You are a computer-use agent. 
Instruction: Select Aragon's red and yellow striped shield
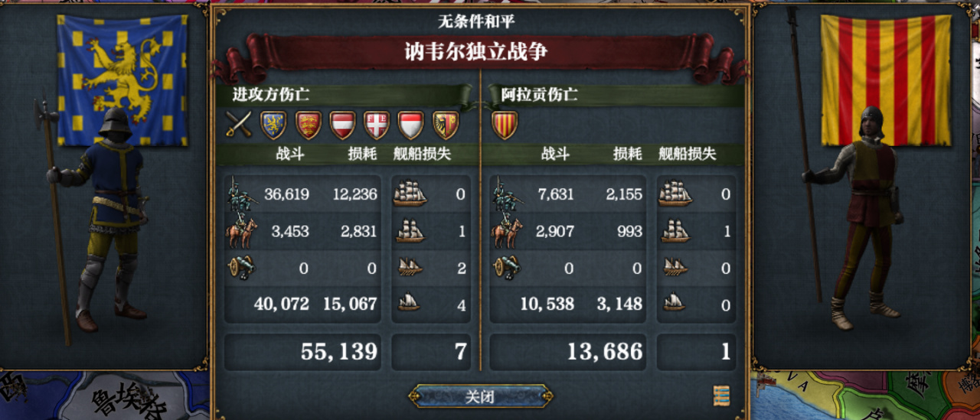(x=505, y=125)
